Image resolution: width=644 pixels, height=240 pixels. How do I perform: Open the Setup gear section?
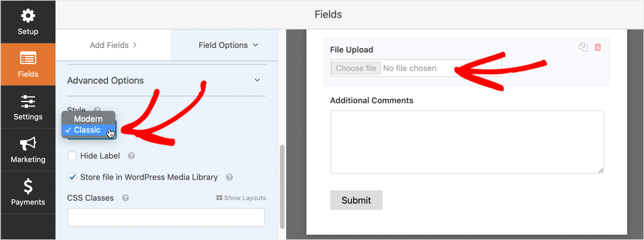[x=28, y=21]
